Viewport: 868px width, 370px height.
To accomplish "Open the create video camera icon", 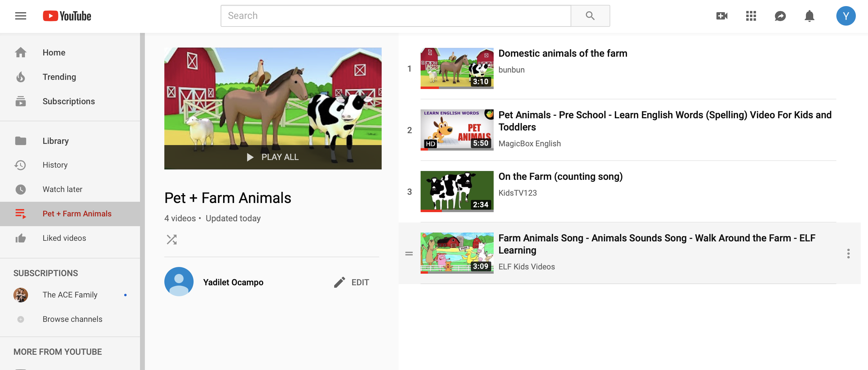I will point(721,16).
